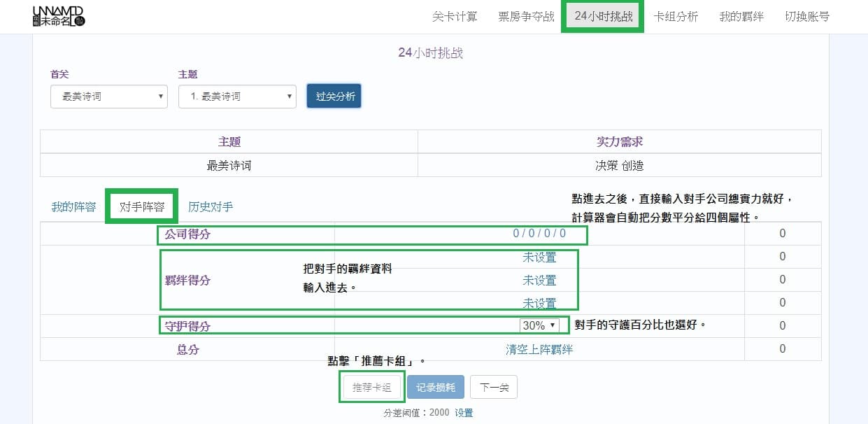Viewport: 868px width, 424px height.
Task: Click the 推荐卡组 button
Action: click(x=372, y=387)
